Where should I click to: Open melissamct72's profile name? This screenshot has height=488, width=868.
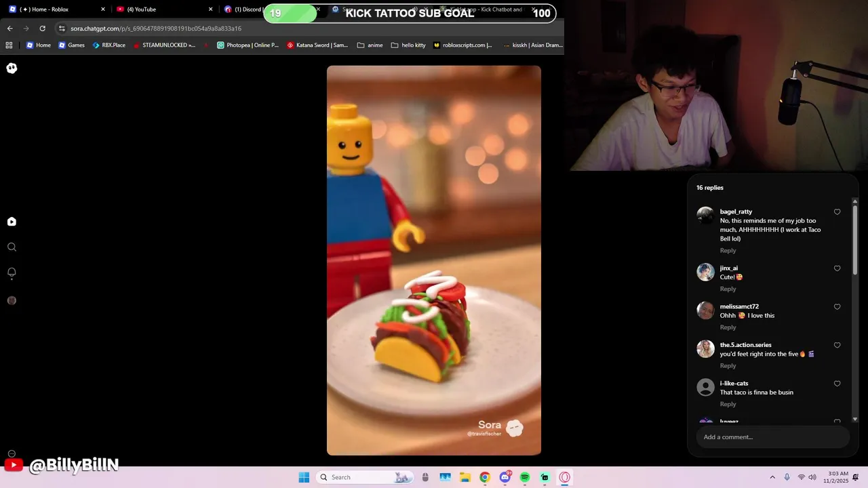[x=739, y=306]
